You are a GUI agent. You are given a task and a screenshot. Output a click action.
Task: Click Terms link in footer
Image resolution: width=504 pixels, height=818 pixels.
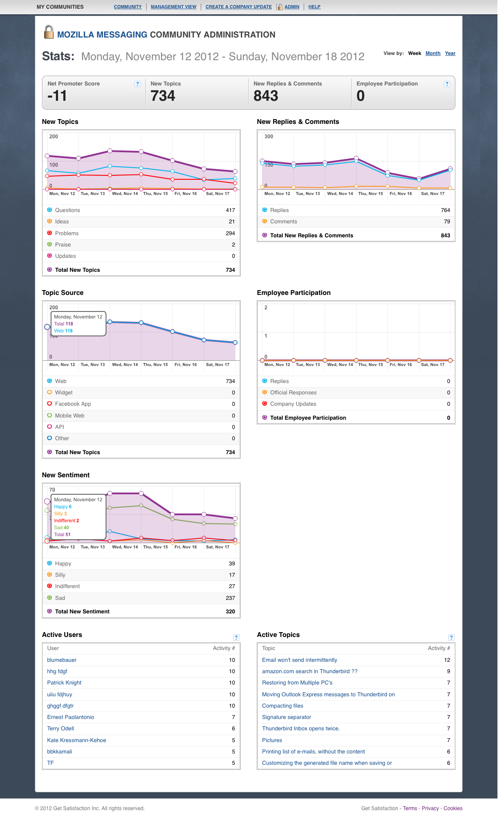click(x=410, y=808)
